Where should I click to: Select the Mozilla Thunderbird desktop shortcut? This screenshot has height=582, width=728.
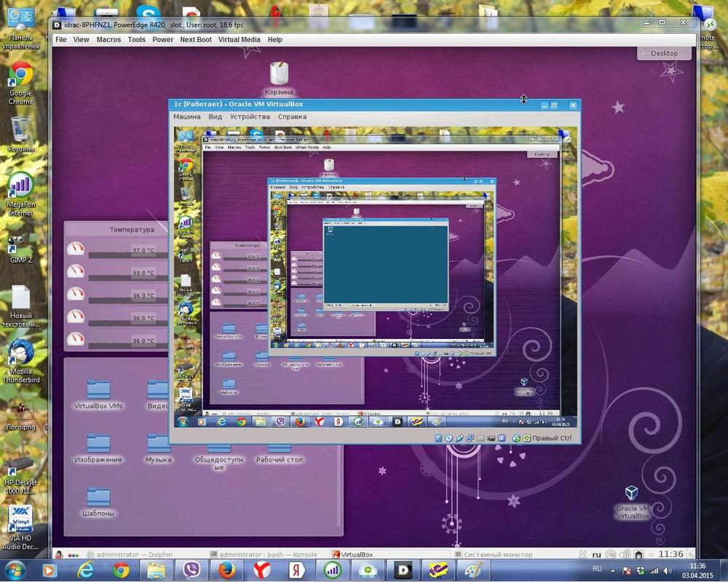pyautogui.click(x=21, y=362)
